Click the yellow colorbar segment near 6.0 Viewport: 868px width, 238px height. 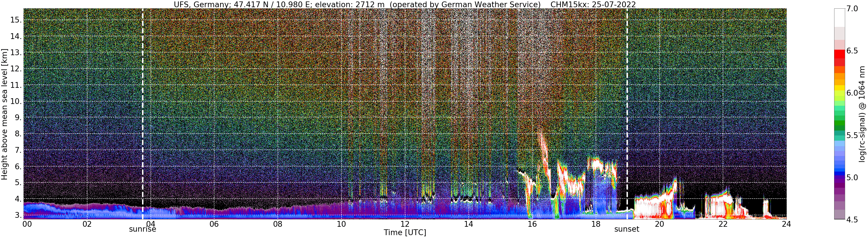[x=839, y=88]
